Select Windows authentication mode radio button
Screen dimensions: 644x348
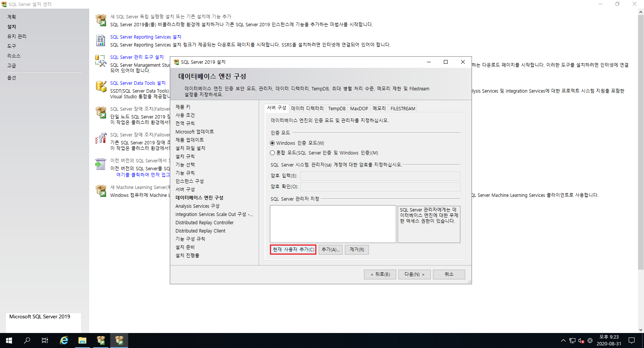click(x=273, y=143)
